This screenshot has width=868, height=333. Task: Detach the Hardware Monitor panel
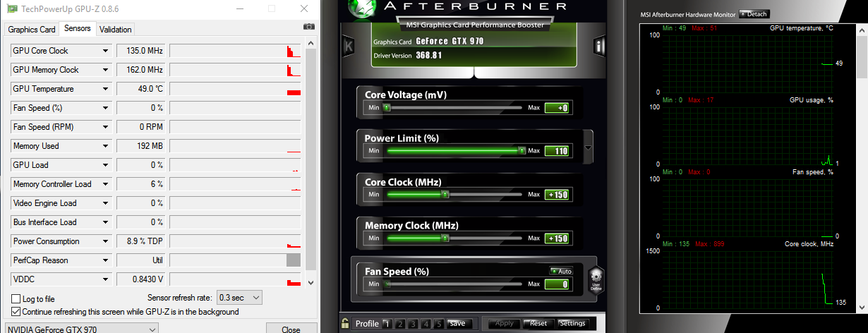[x=754, y=14]
